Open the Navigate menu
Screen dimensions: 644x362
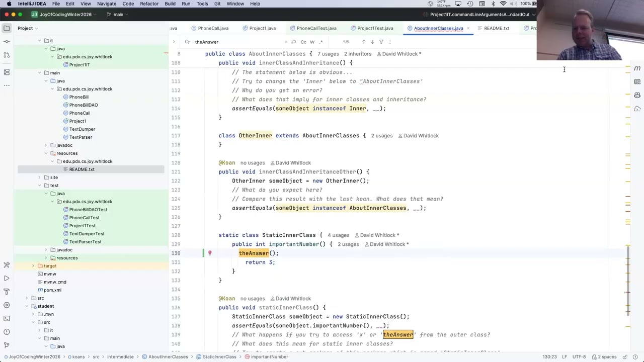tap(106, 4)
